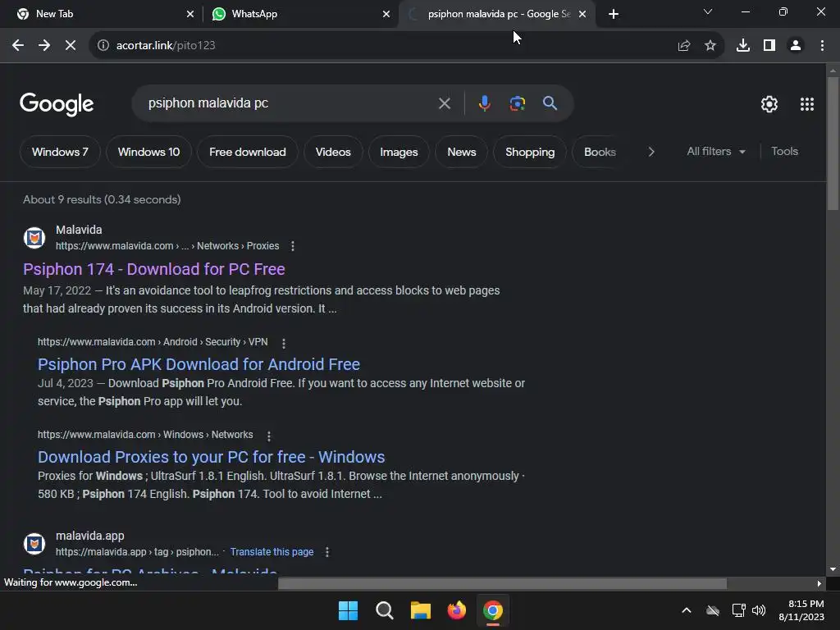The image size is (840, 630).
Task: Open more options for malavida.app result
Action: [327, 552]
